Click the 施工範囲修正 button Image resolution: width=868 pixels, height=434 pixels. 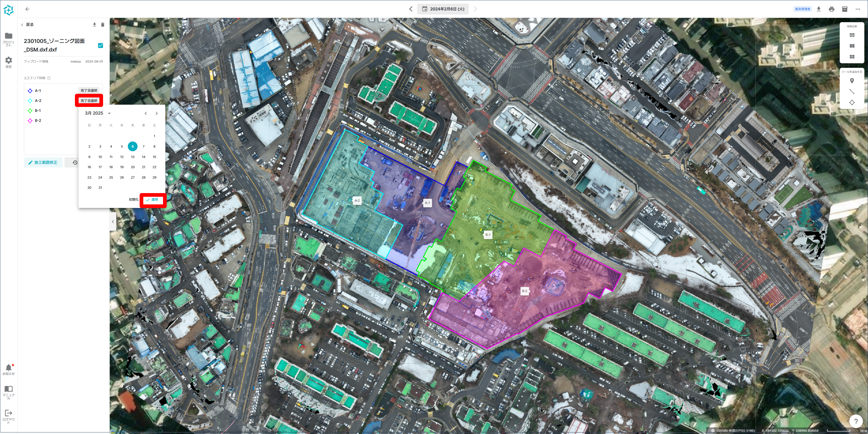pyautogui.click(x=43, y=163)
